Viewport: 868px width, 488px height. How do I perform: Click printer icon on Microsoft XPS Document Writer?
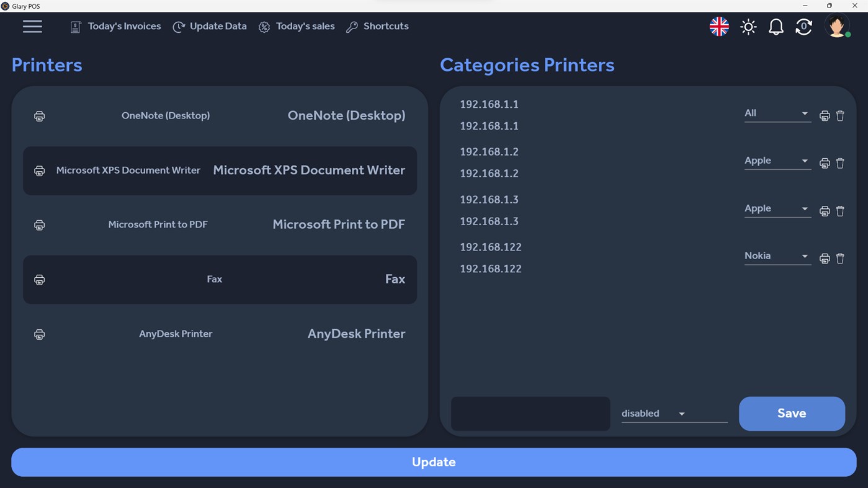(x=39, y=171)
